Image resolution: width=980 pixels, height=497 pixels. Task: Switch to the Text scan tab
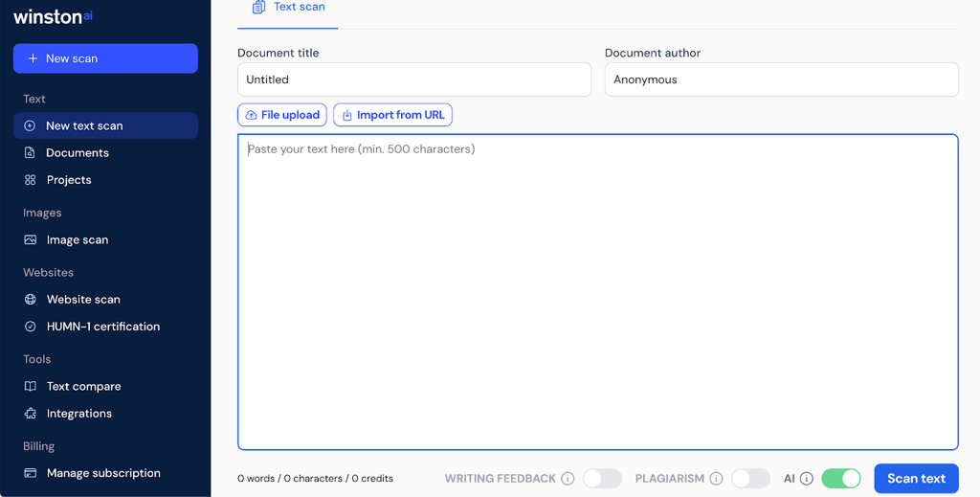click(288, 10)
